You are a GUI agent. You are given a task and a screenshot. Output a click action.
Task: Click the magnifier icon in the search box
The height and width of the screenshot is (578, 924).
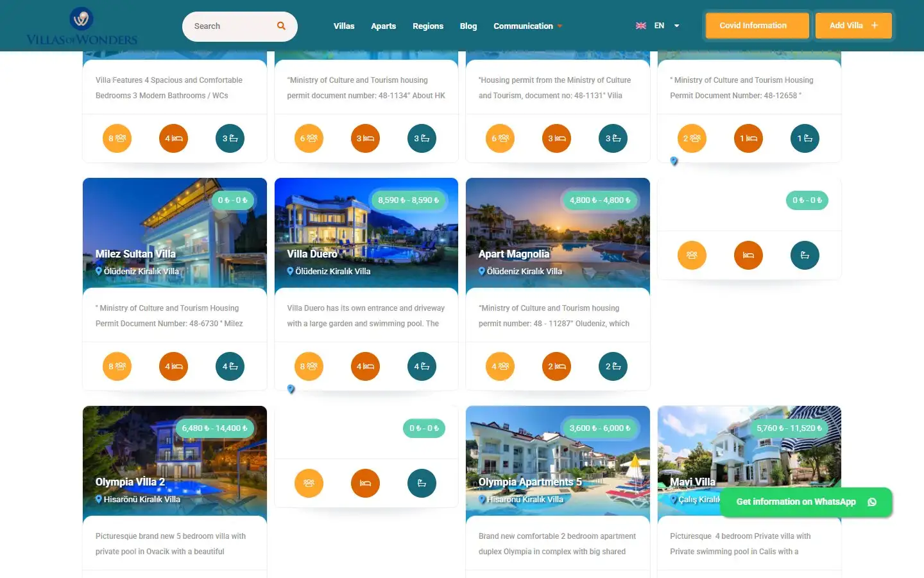pos(281,26)
